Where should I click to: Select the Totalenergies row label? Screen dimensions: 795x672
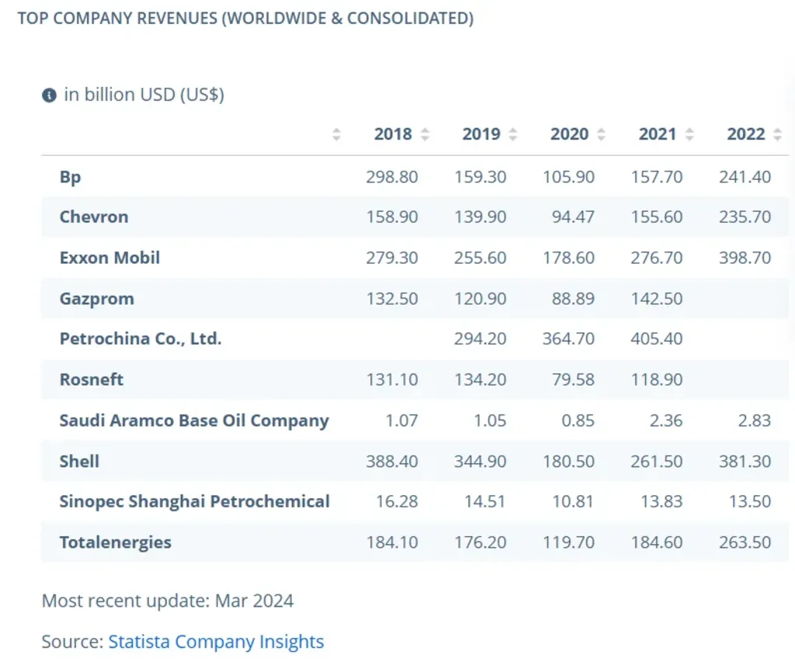click(115, 542)
